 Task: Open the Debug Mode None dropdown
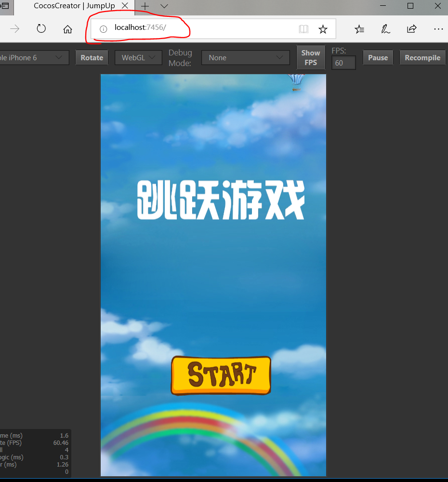tap(246, 58)
